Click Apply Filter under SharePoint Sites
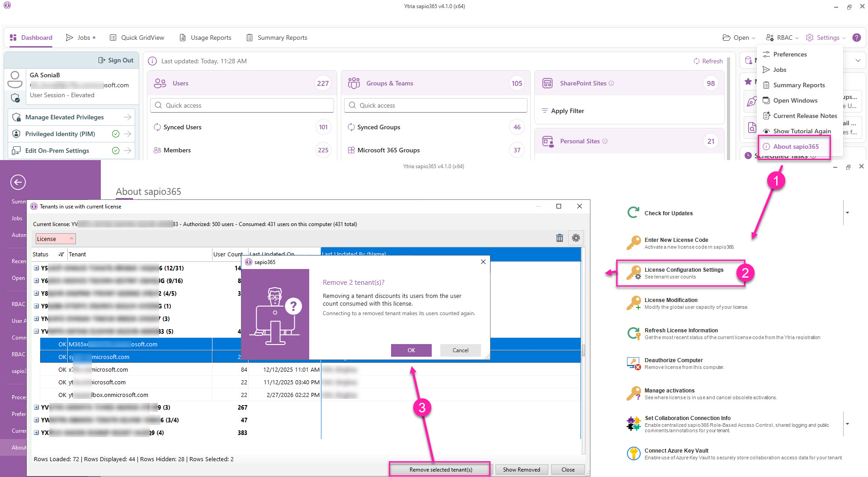 (563, 111)
